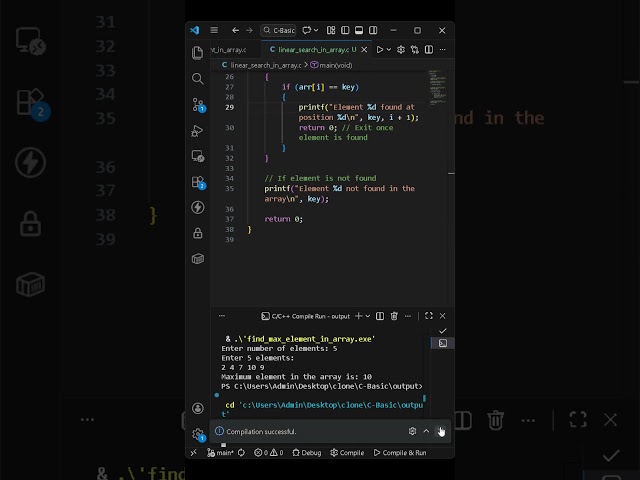The width and height of the screenshot is (640, 480).
Task: Close the terminal panel
Action: click(x=442, y=316)
